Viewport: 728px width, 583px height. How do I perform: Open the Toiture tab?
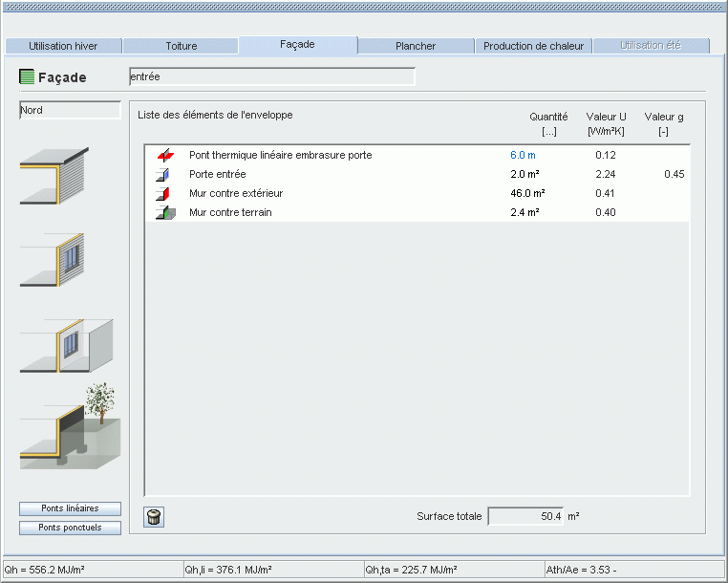[x=181, y=46]
